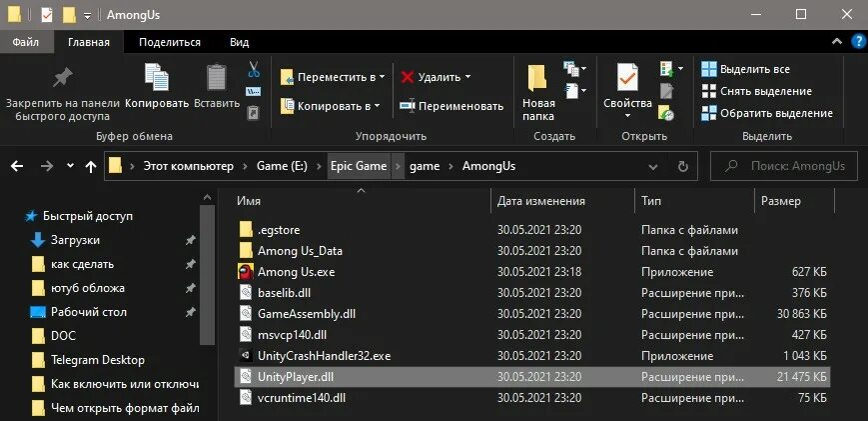Viewport: 868px width, 421px height.
Task: Click the Copy path icon below scissors
Action: [x=254, y=91]
